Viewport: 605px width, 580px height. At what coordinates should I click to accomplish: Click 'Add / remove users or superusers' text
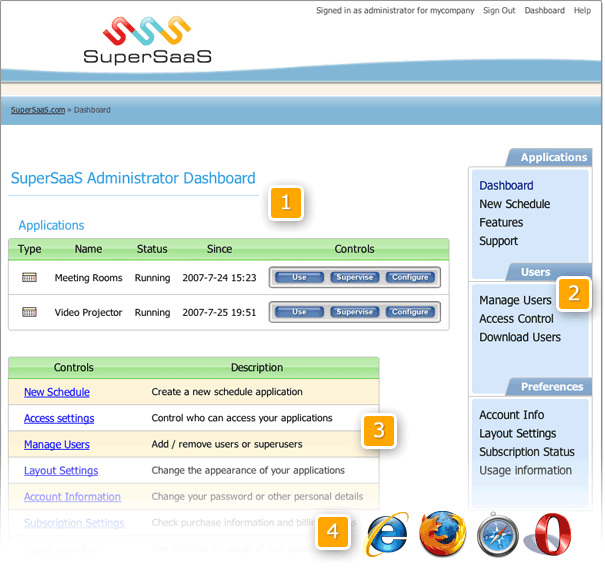[x=227, y=444]
